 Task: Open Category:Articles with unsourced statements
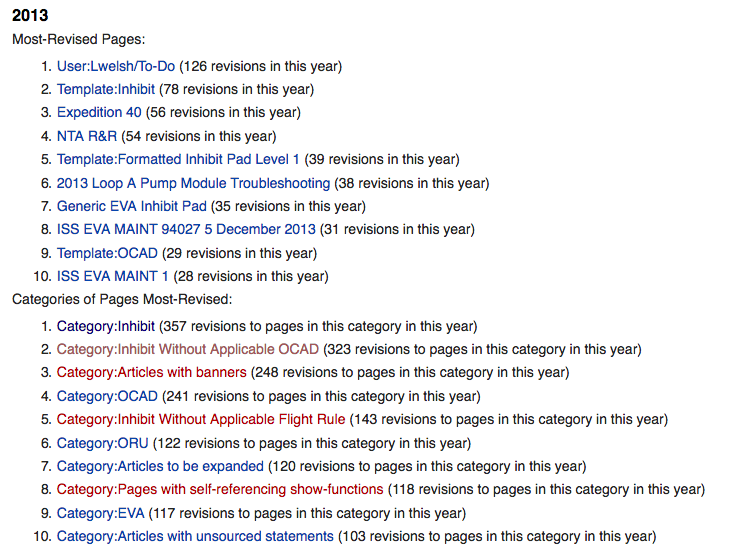(195, 536)
